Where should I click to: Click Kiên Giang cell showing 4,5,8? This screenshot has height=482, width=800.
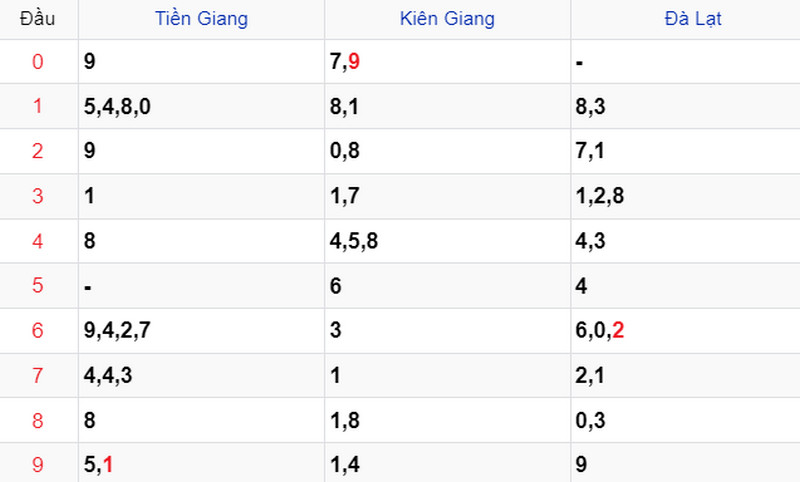click(x=447, y=241)
